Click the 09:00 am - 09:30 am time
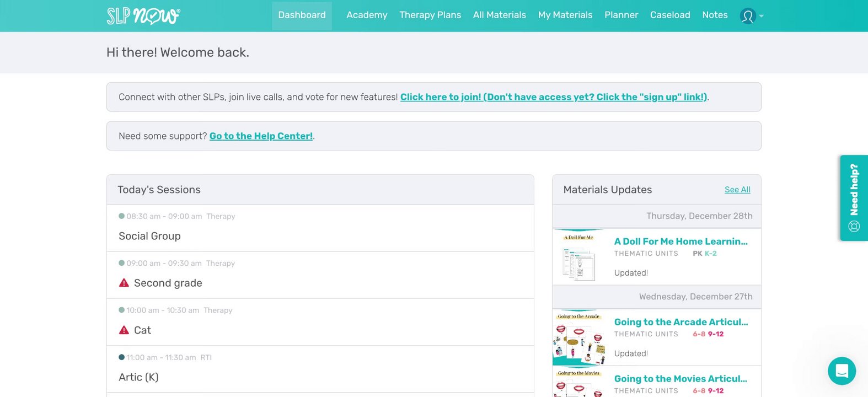The width and height of the screenshot is (868, 397). [164, 264]
